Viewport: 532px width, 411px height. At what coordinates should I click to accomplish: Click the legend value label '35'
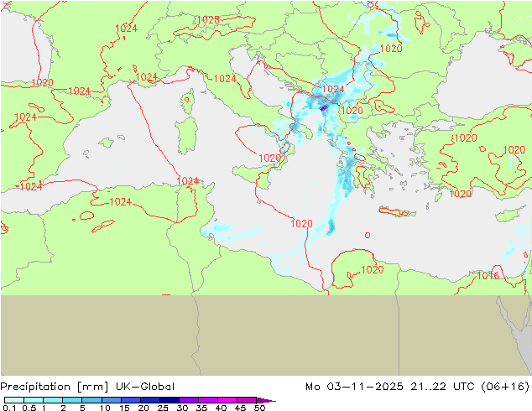click(x=201, y=408)
